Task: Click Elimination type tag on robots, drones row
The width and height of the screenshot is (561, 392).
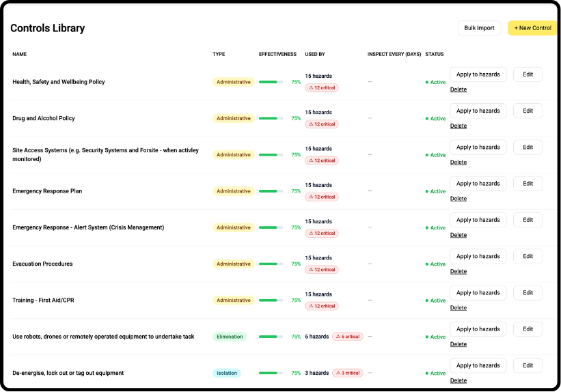Action: pyautogui.click(x=230, y=337)
